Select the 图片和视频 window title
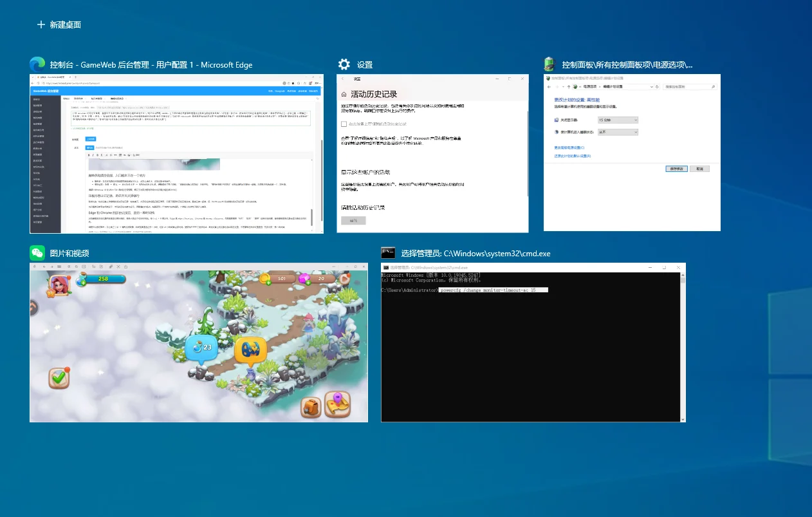 [69, 253]
